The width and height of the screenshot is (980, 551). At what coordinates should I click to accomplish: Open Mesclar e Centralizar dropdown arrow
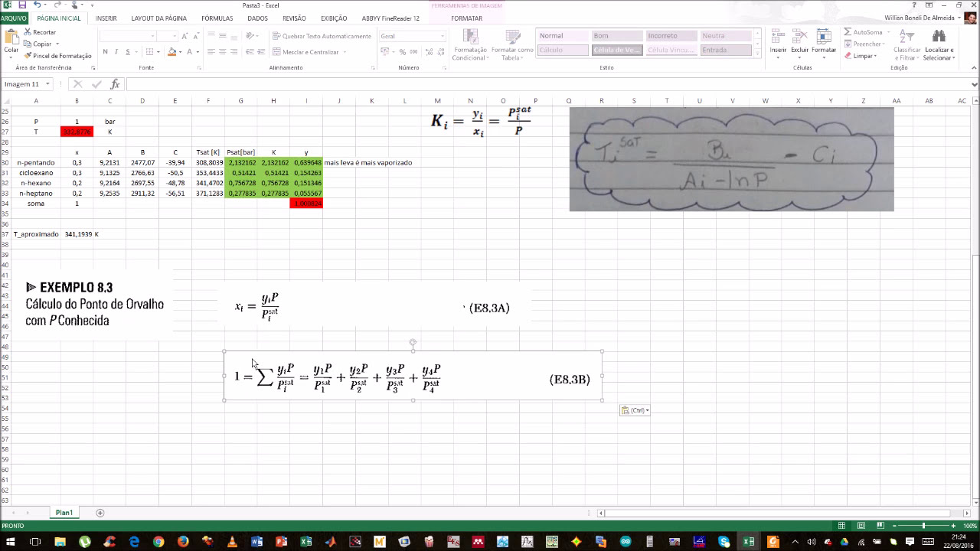click(x=345, y=52)
